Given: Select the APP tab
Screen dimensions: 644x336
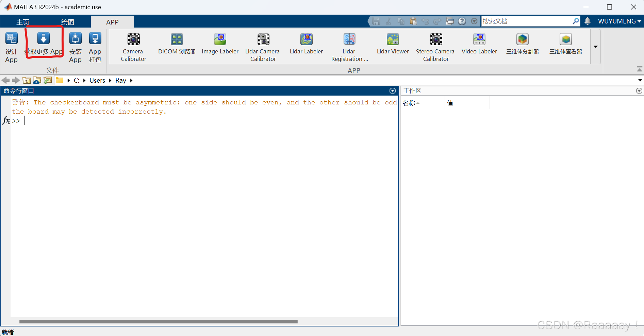Looking at the screenshot, I should click(112, 22).
